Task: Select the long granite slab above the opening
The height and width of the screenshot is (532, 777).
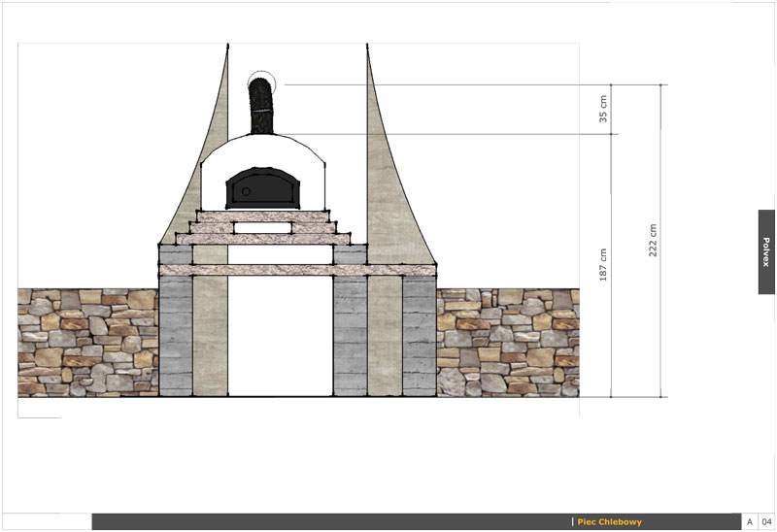Action: (x=282, y=270)
